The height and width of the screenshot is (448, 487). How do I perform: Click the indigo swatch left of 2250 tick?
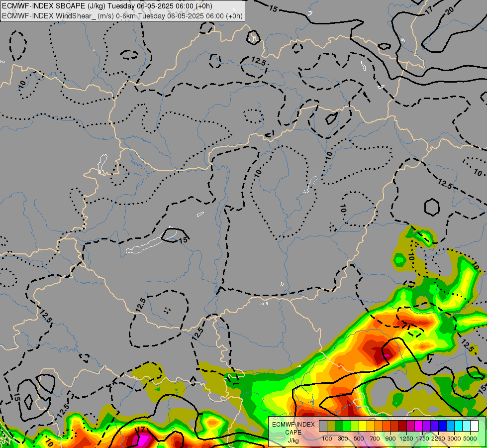[434, 426]
